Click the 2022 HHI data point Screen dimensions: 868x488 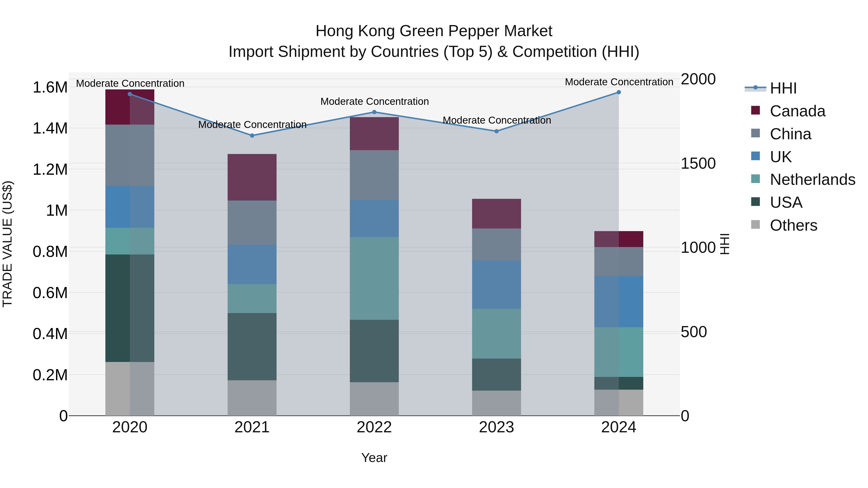coord(374,112)
